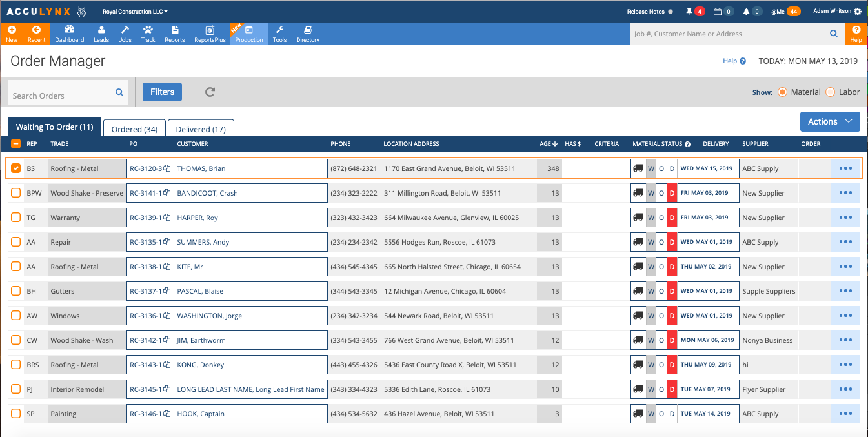The width and height of the screenshot is (868, 437).
Task: Switch to the Delivered (17) tab
Action: click(201, 129)
